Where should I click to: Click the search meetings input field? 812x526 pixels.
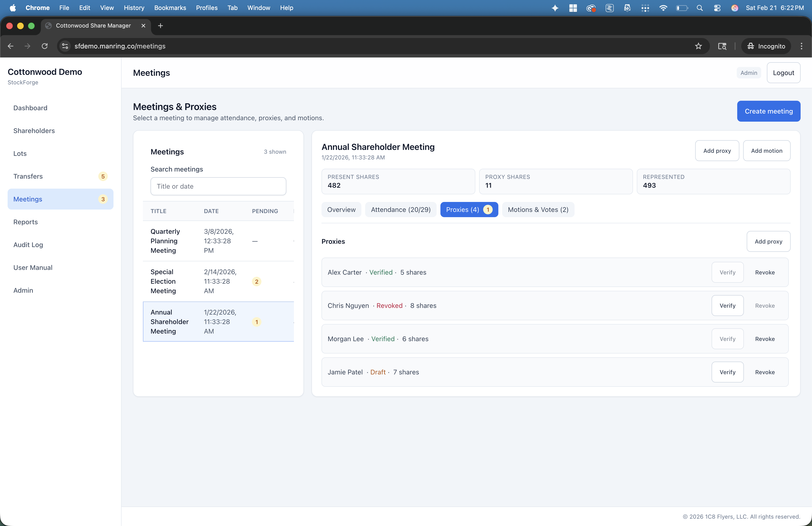pos(218,186)
